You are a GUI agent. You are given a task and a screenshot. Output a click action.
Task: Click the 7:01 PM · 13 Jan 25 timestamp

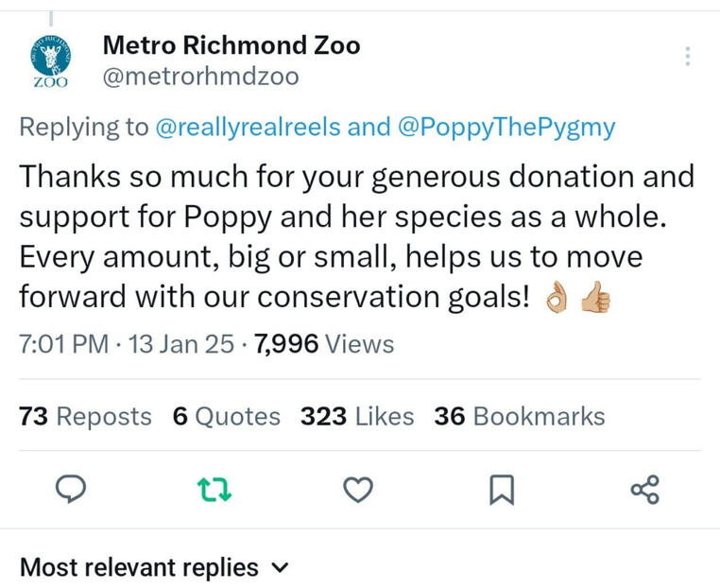click(127, 344)
